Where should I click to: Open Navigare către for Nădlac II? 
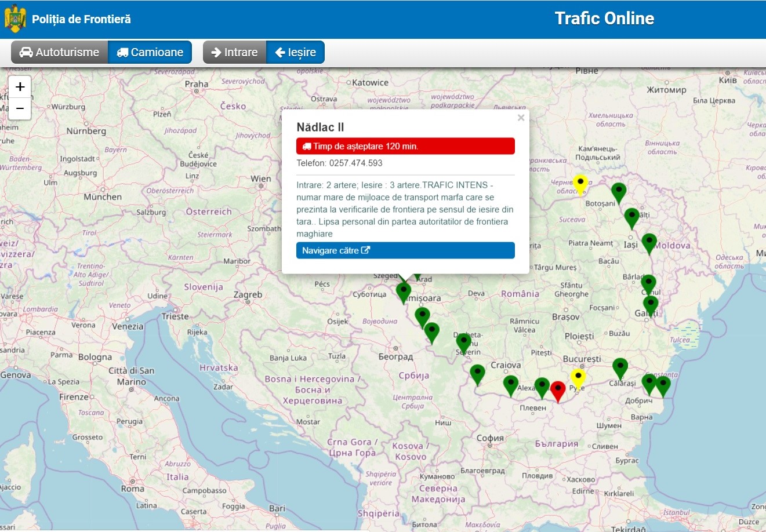coord(405,250)
